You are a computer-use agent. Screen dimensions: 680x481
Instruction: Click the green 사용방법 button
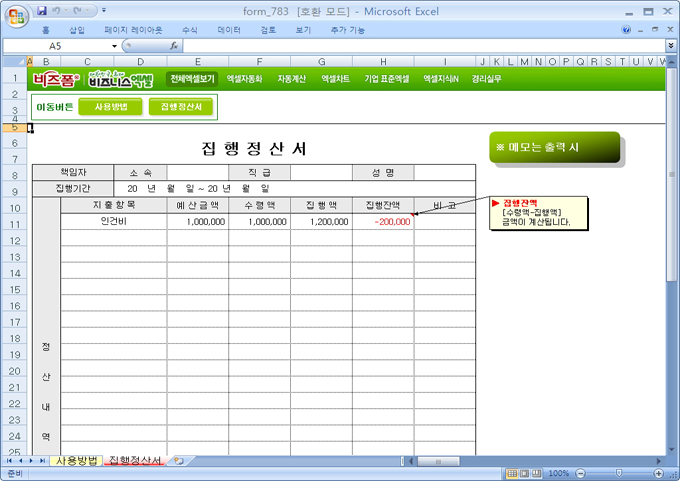[x=110, y=106]
